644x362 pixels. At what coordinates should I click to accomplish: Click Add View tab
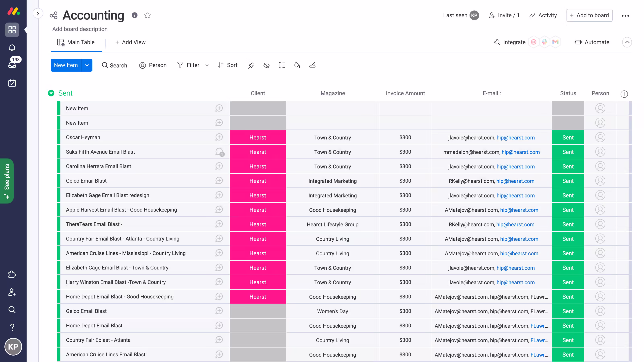tap(130, 42)
